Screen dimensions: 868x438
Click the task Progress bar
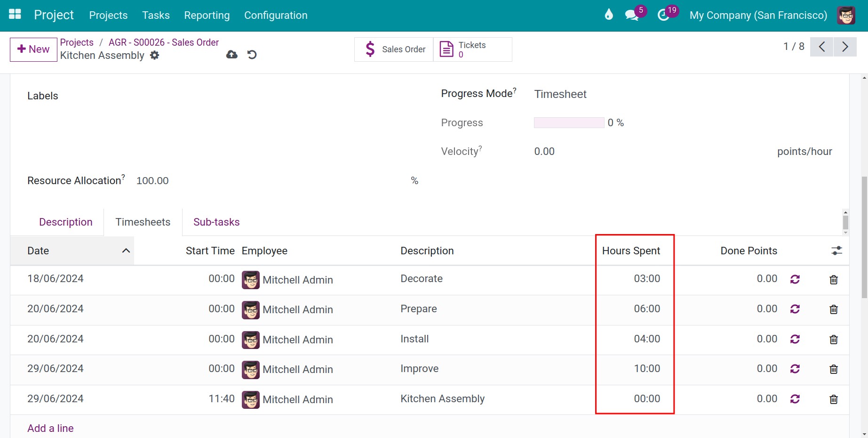[x=569, y=122]
